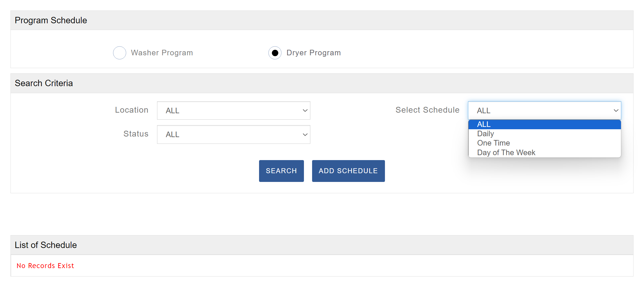Click the Status dropdown chevron arrow
This screenshot has height=287, width=644.
click(x=305, y=134)
